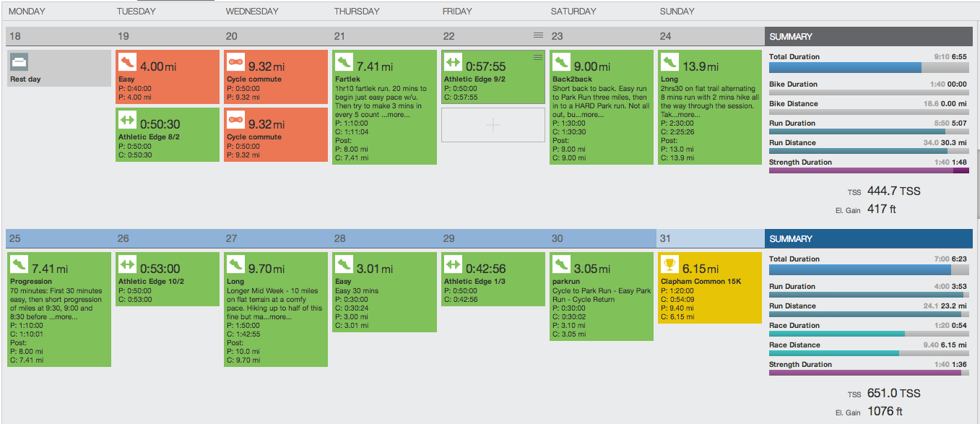This screenshot has height=424, width=980.
Task: Click the bike icon on the first Cycle commute
Action: 235,62
